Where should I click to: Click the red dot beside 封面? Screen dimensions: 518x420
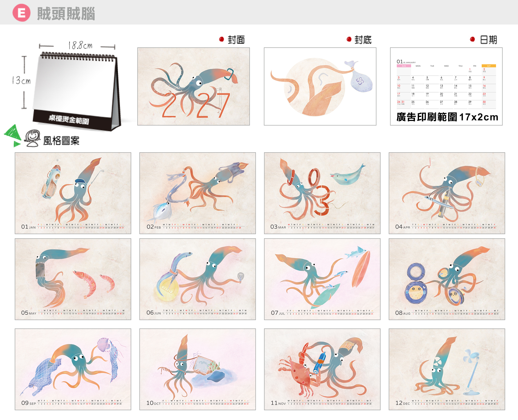point(221,39)
